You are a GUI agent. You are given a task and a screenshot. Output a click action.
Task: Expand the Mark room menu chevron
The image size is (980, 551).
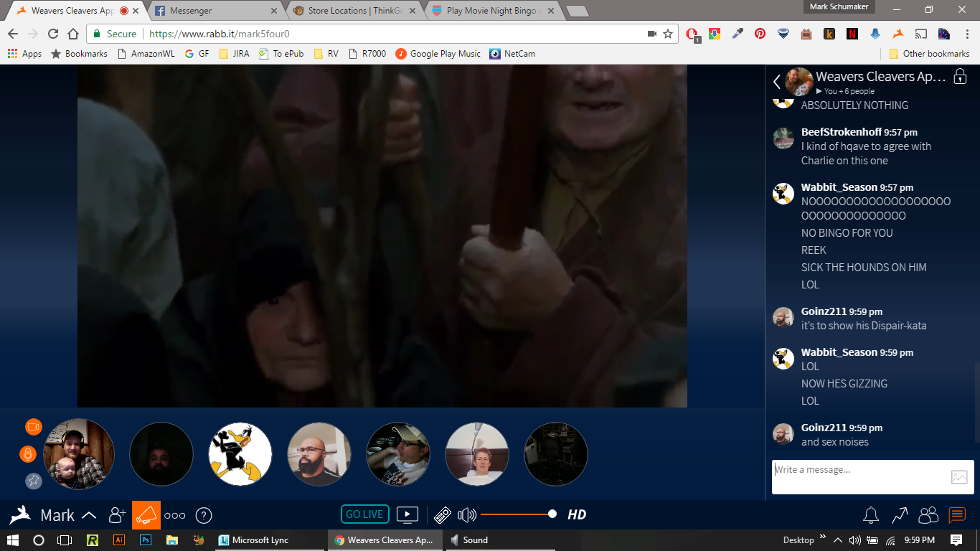pyautogui.click(x=90, y=515)
